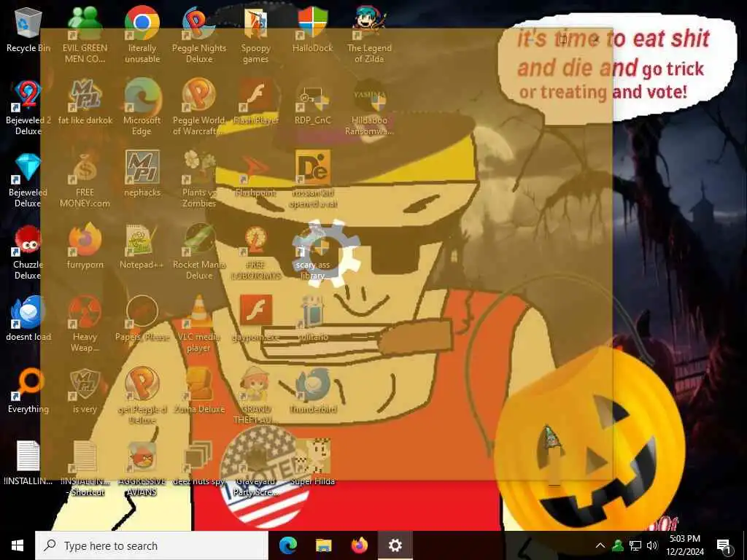Select the Everything search icon

pos(28,391)
